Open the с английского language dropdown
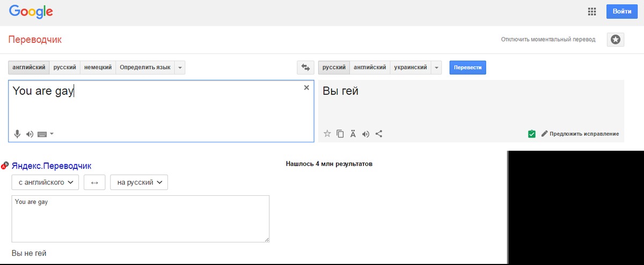644x265 pixels. tap(46, 182)
